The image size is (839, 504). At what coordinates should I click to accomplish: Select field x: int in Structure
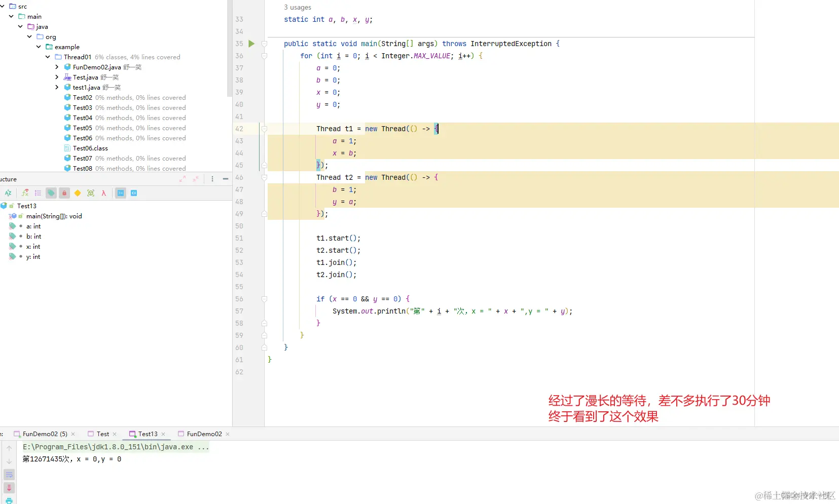[x=33, y=246]
